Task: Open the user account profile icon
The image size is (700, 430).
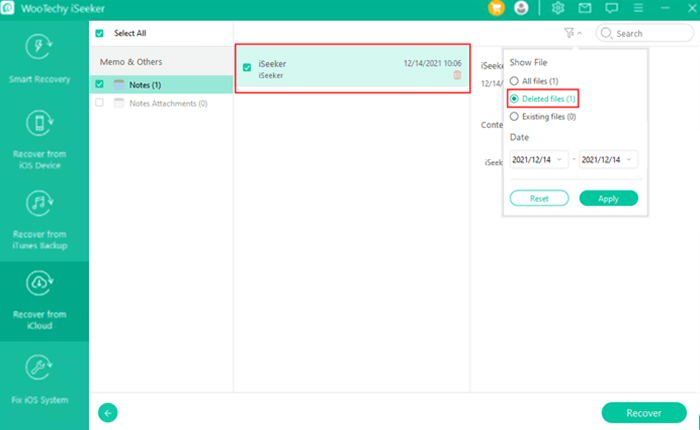Action: coord(521,8)
